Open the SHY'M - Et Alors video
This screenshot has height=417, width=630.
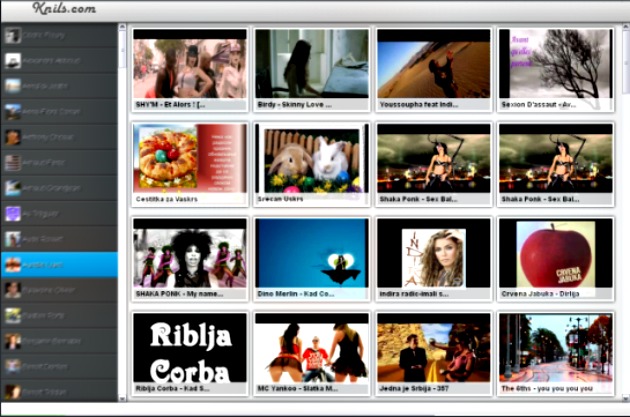pos(190,70)
